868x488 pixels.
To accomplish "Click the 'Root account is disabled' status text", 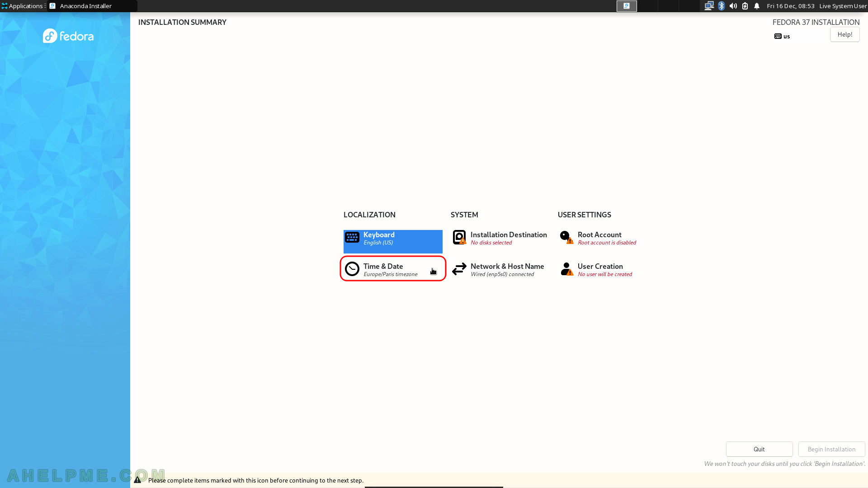I will pos(607,243).
